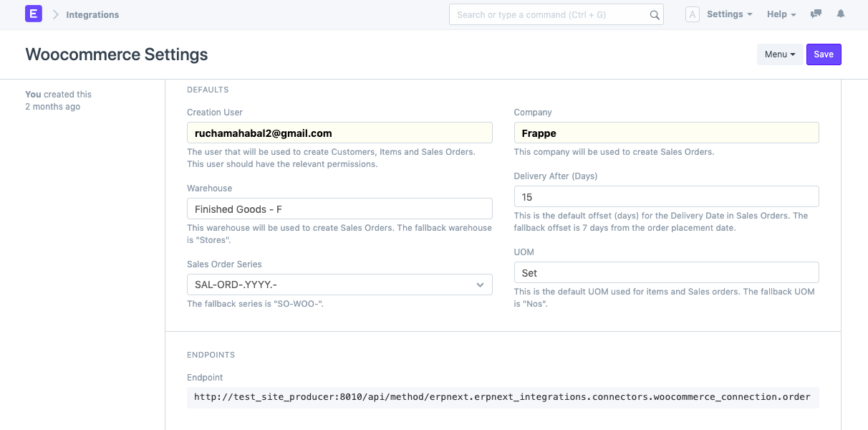Navigate to the Integrations breadcrumb
Image resolution: width=868 pixels, height=430 pixels.
pos(92,14)
